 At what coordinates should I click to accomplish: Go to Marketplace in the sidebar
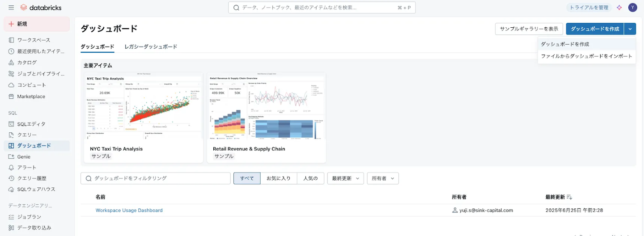click(x=31, y=97)
